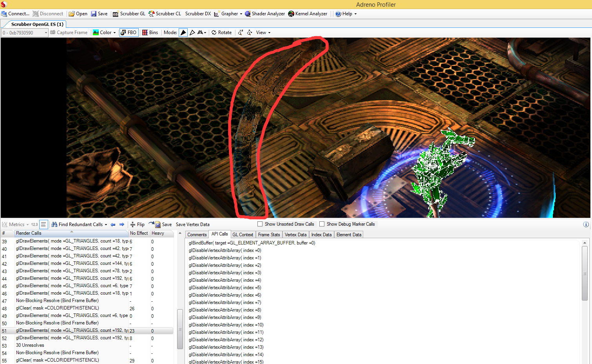The height and width of the screenshot is (364, 592).
Task: Select the solid fill render mode
Action: point(183,33)
